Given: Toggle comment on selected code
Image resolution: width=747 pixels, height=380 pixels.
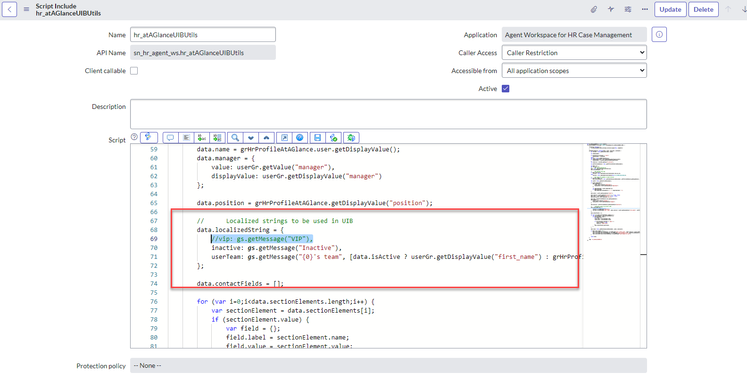Looking at the screenshot, I should 170,137.
